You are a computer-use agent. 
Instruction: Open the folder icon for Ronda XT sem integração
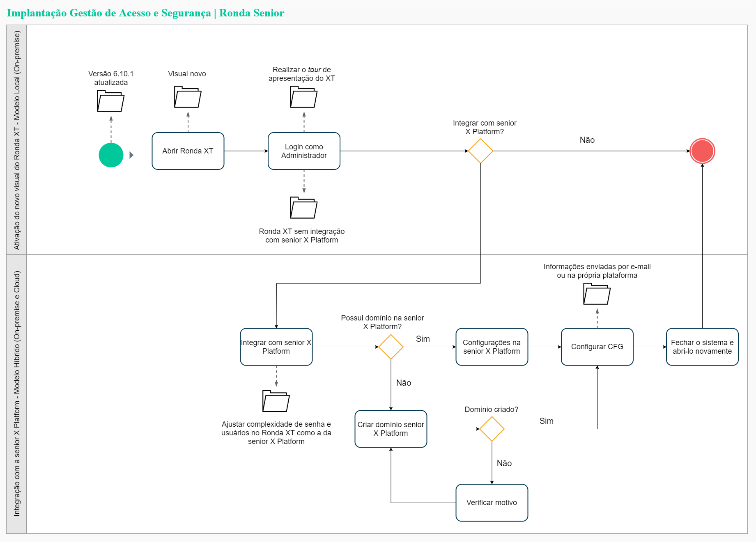304,208
